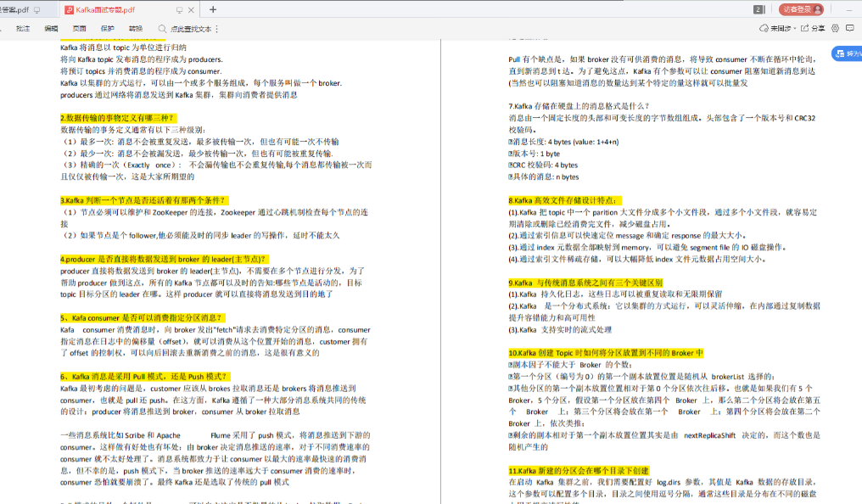Expand the 未同步 dropdown arrow
This screenshot has width=862, height=504.
click(x=795, y=29)
